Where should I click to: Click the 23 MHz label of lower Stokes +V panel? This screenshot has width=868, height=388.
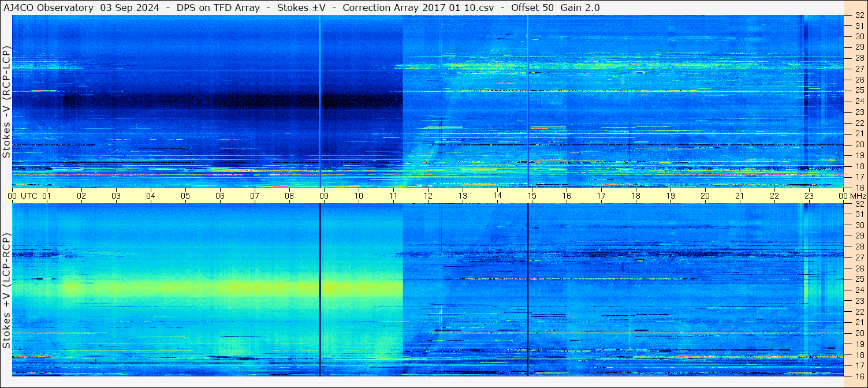coord(859,301)
